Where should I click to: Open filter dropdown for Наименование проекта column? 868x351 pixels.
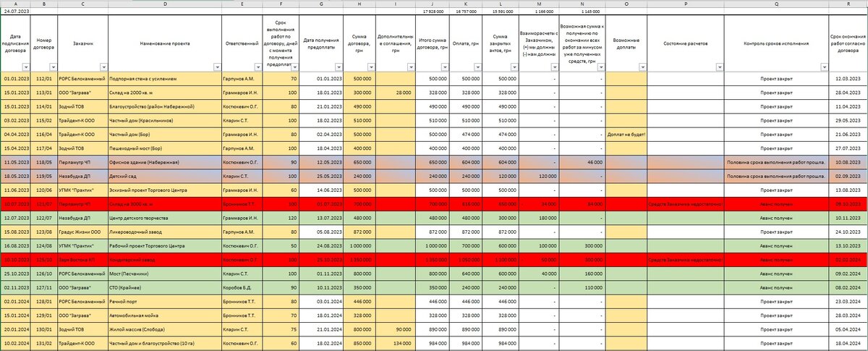tap(217, 67)
